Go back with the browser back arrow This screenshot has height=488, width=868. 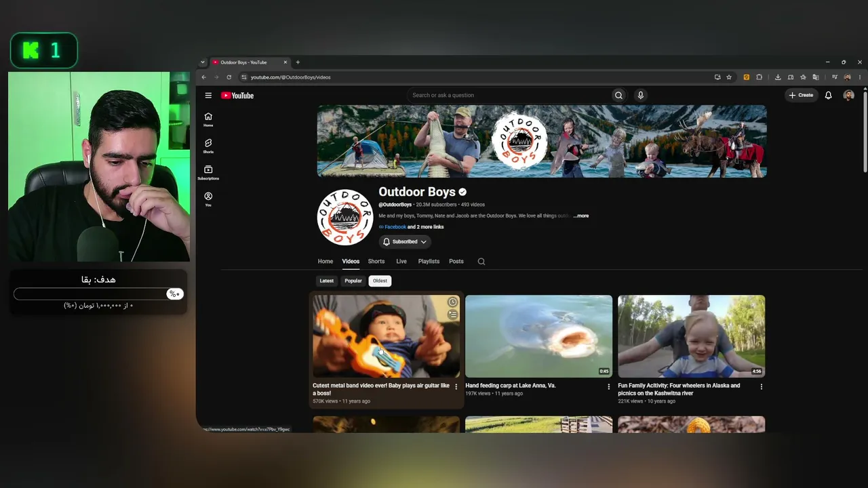(203, 77)
